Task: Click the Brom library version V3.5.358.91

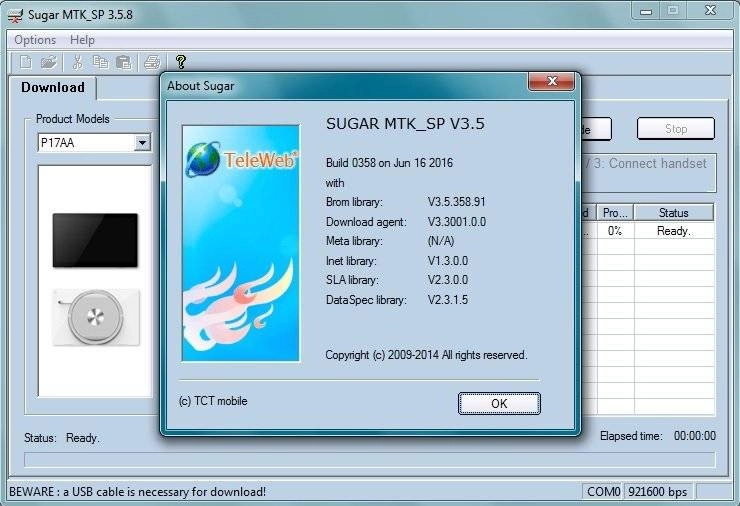Action: pos(456,202)
